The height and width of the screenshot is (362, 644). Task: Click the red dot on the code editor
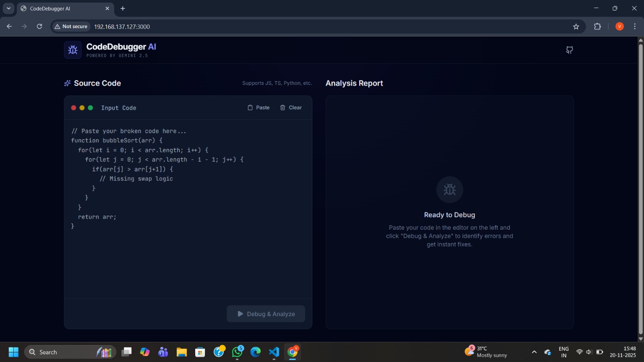(x=74, y=108)
